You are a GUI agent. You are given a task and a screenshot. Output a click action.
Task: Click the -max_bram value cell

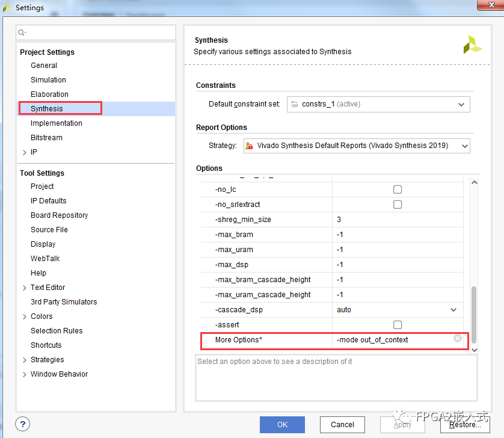[398, 235]
